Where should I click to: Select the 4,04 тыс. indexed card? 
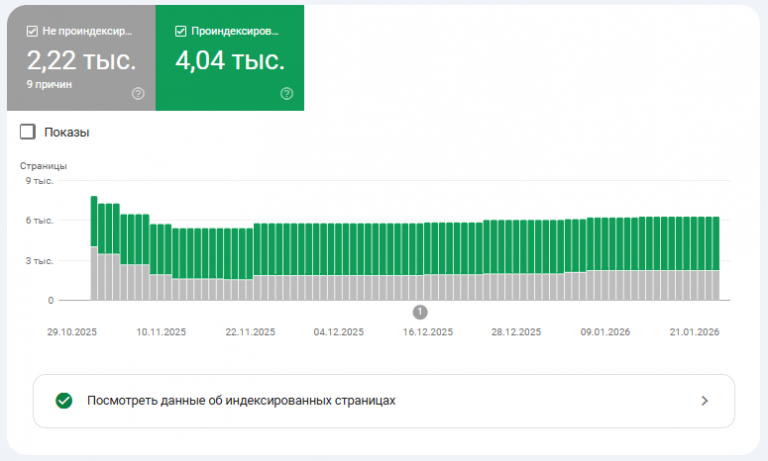[x=230, y=58]
